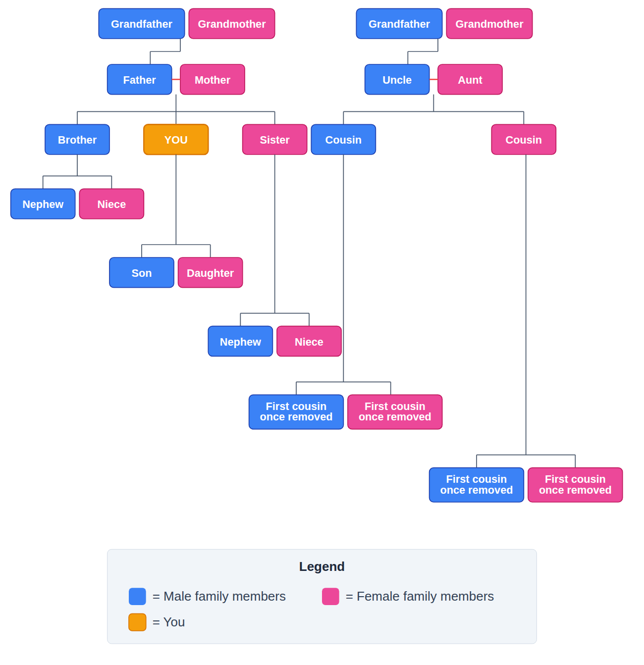Select the Mother node
The image size is (644, 665).
212,80
